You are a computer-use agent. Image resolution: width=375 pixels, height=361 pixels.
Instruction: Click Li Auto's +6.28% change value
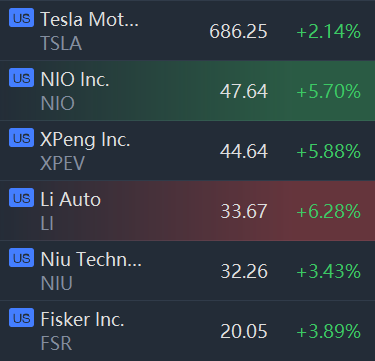click(x=328, y=211)
